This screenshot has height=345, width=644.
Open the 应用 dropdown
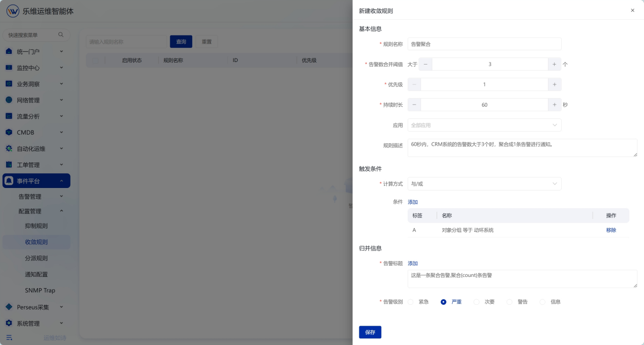pyautogui.click(x=484, y=125)
